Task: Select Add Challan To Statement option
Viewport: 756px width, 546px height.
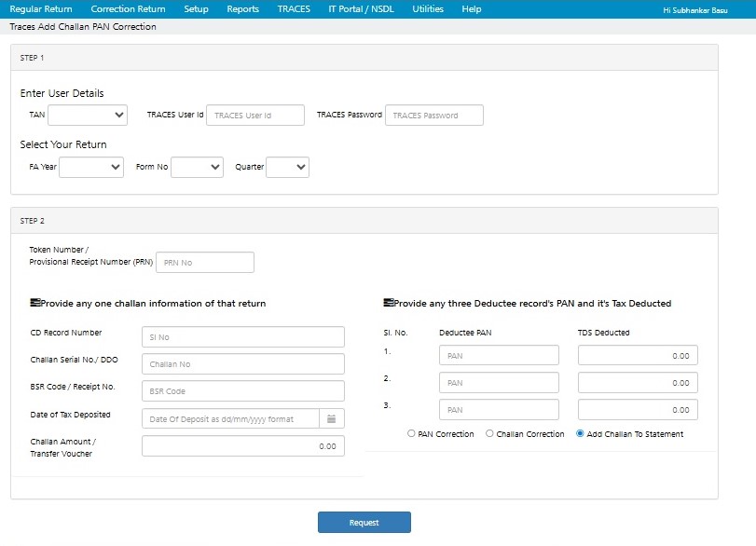Action: click(581, 434)
